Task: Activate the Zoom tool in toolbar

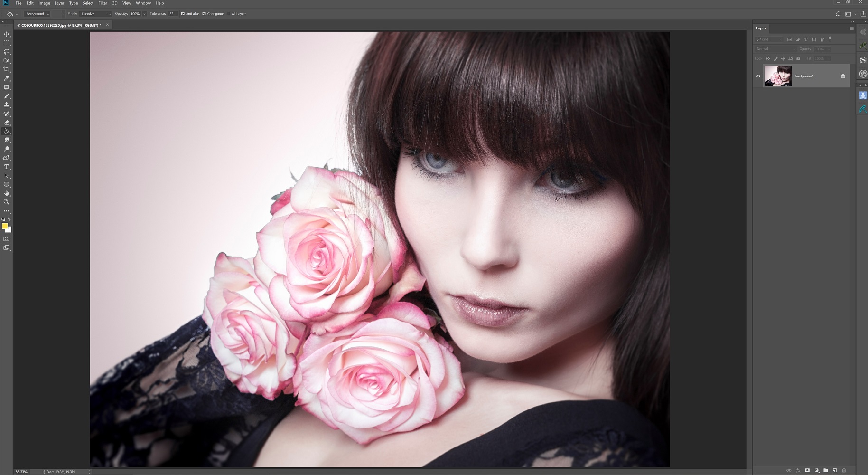Action: [7, 202]
